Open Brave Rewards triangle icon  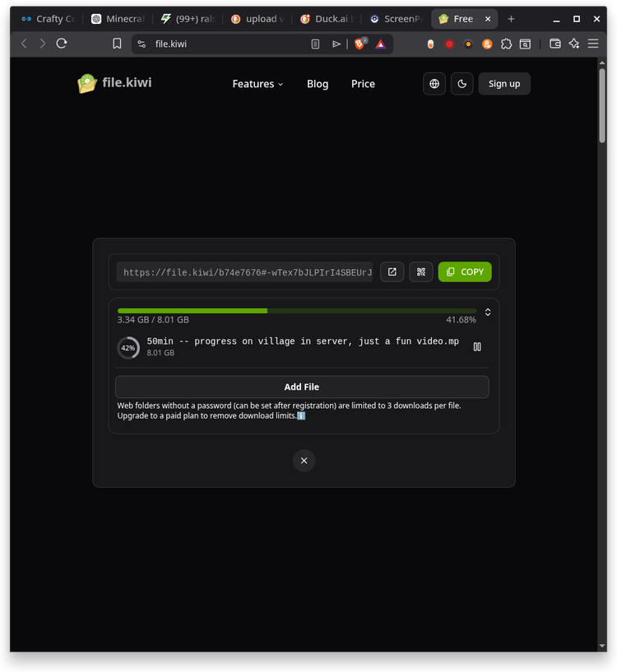point(381,44)
